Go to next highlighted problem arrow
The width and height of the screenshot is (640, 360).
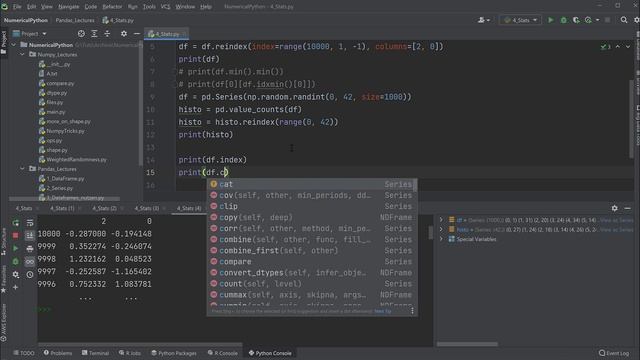(x=628, y=47)
